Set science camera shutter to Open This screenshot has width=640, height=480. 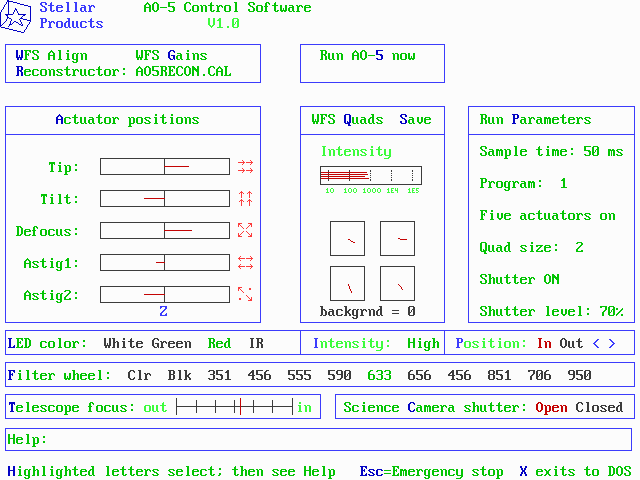pos(551,407)
